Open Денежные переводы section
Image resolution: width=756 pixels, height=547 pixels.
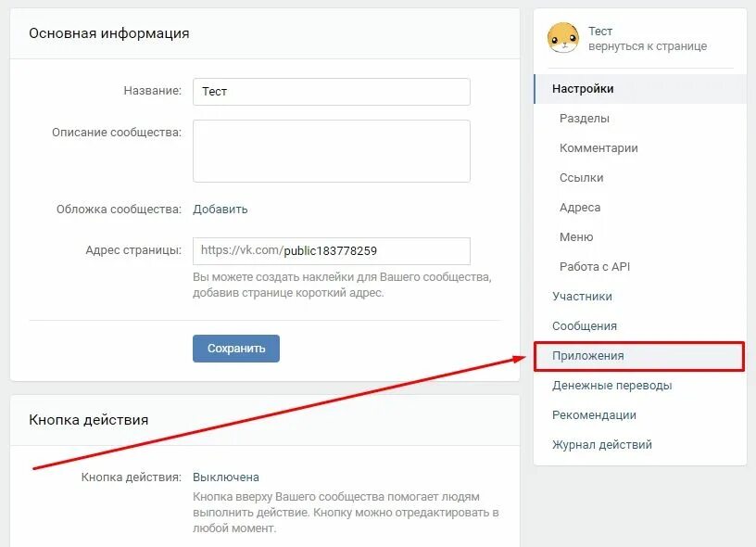pos(611,386)
